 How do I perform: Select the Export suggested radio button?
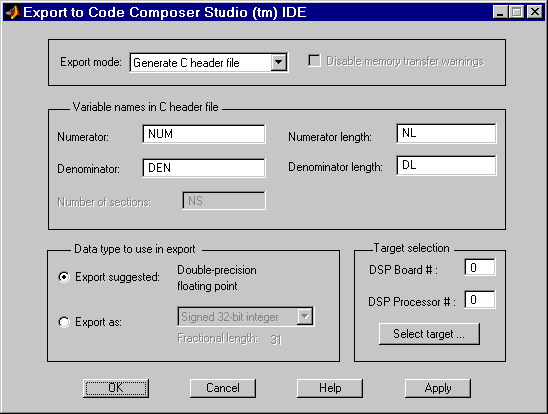coord(64,277)
